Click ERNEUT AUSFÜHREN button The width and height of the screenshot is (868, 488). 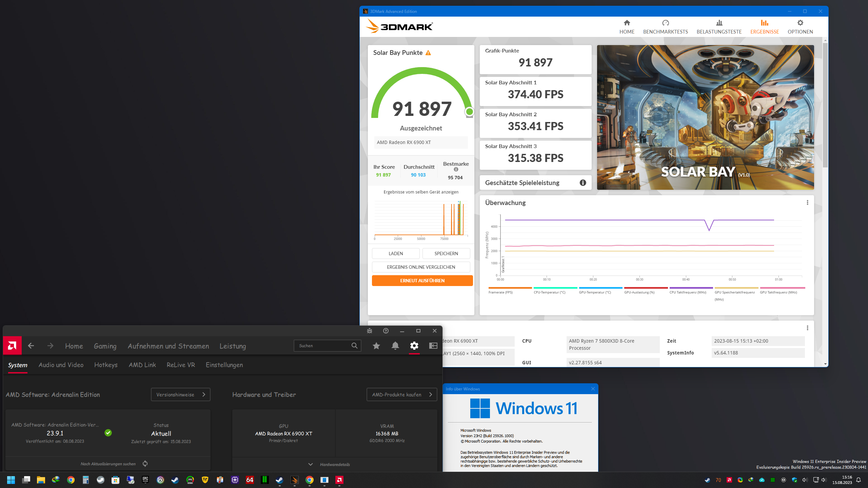422,281
